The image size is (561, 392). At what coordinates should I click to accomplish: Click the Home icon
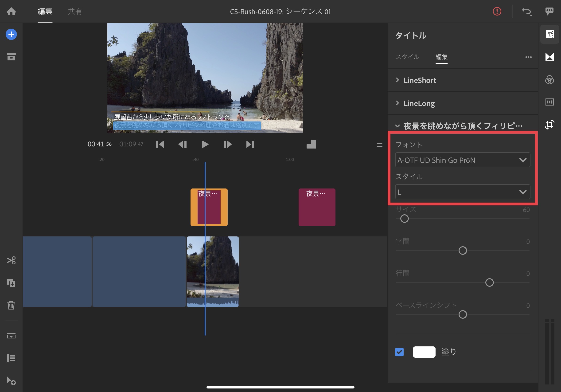(x=11, y=11)
